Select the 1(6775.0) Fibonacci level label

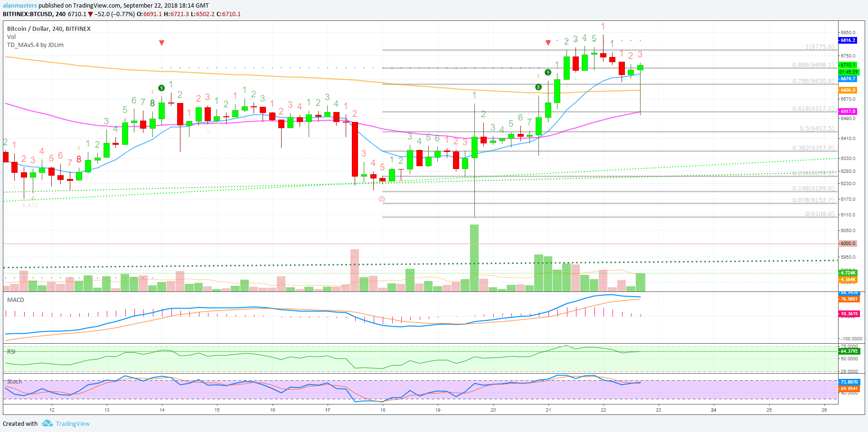[820, 47]
